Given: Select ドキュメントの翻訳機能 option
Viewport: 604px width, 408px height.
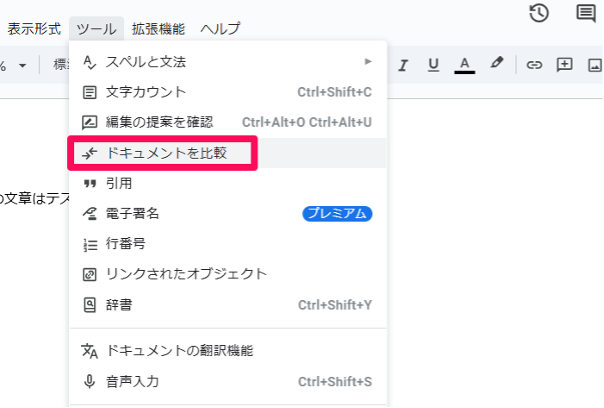Looking at the screenshot, I should pos(228,351).
